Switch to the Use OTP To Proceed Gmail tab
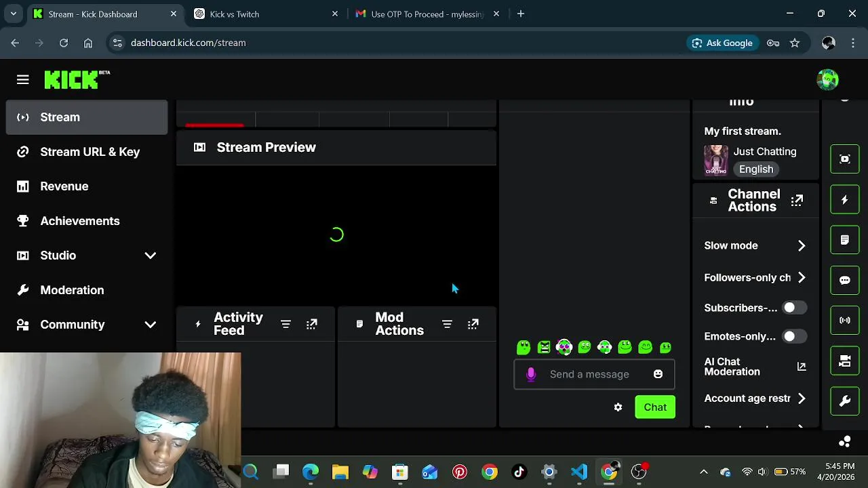Image resolution: width=868 pixels, height=488 pixels. click(427, 14)
